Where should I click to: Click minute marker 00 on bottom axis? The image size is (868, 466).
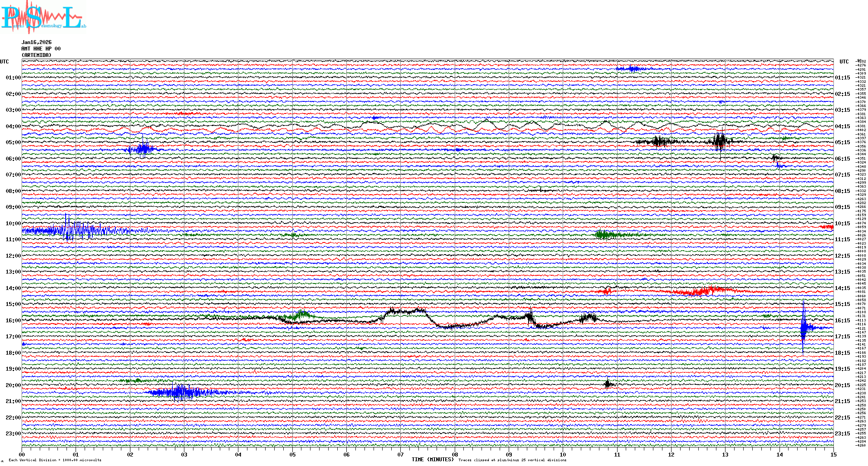pyautogui.click(x=22, y=454)
